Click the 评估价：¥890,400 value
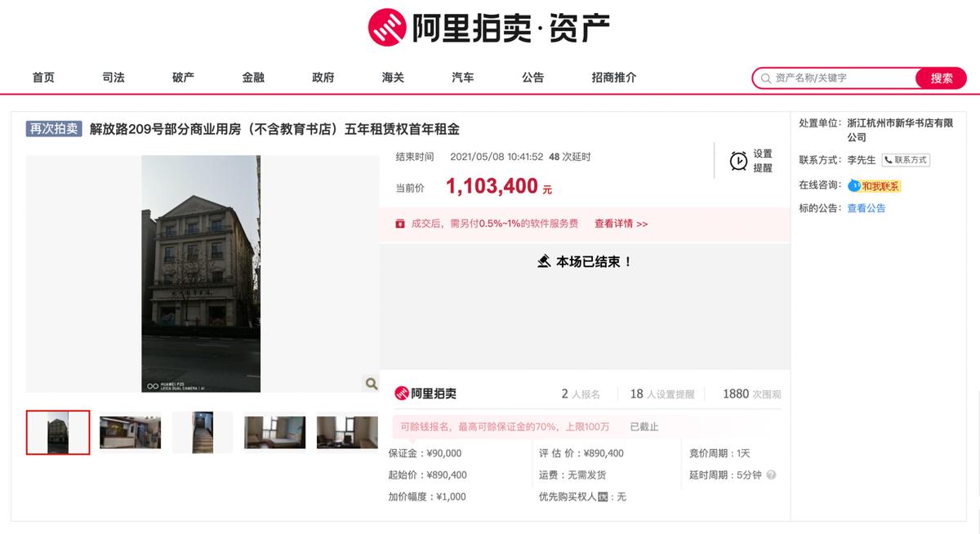Image resolution: width=980 pixels, height=534 pixels. (x=581, y=453)
